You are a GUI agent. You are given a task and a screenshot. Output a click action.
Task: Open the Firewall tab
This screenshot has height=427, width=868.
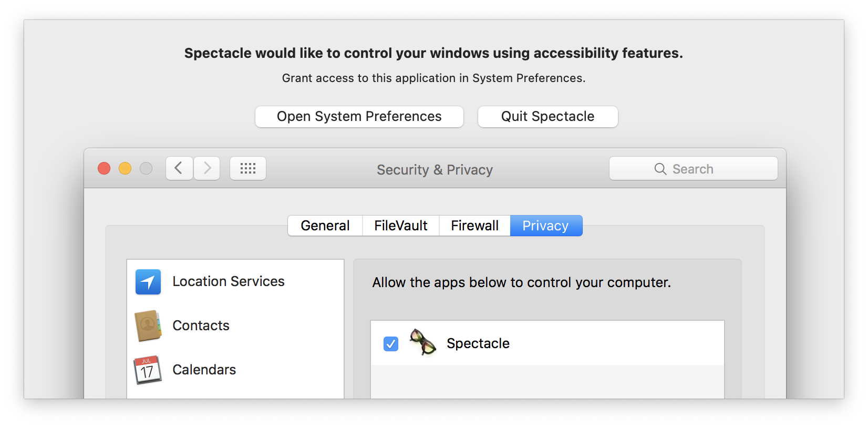tap(475, 226)
